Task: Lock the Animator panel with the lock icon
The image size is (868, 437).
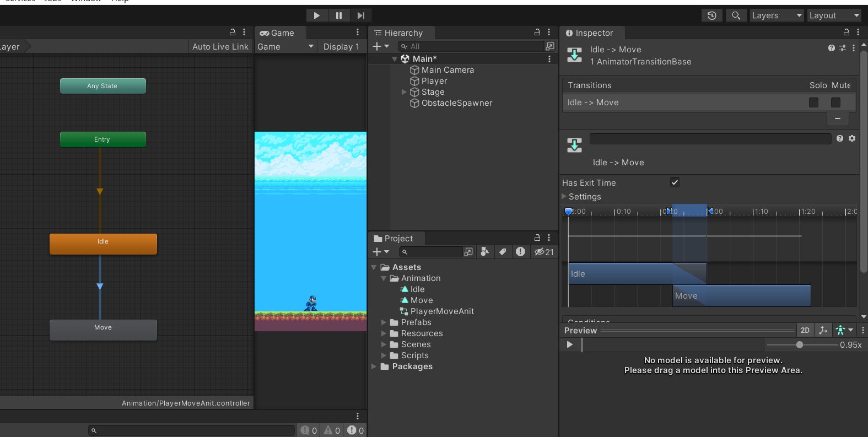Action: [233, 33]
